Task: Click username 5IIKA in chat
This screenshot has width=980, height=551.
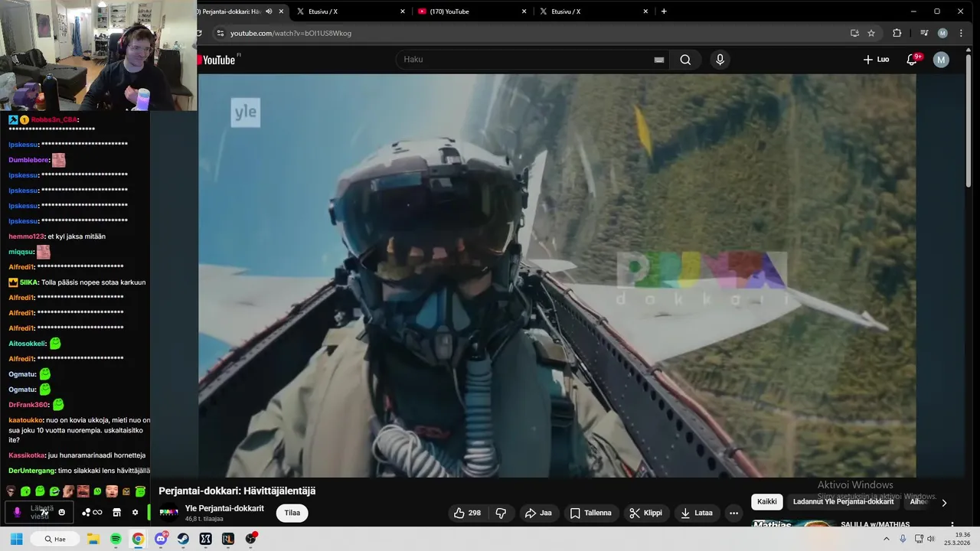Action: tap(28, 282)
